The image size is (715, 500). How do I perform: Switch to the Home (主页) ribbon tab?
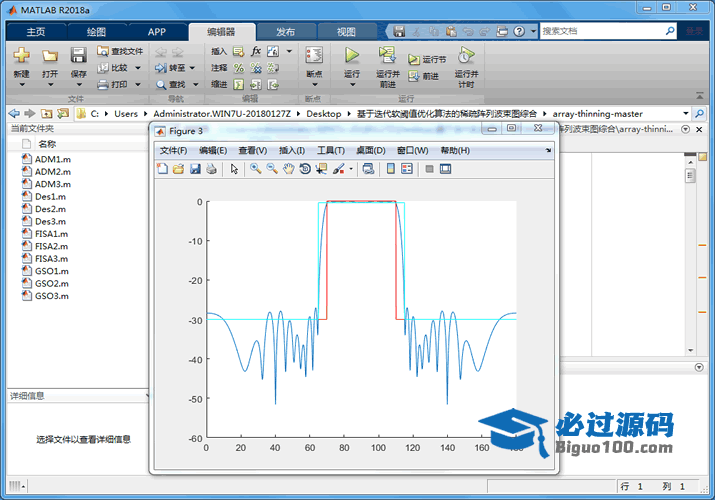coord(36,31)
